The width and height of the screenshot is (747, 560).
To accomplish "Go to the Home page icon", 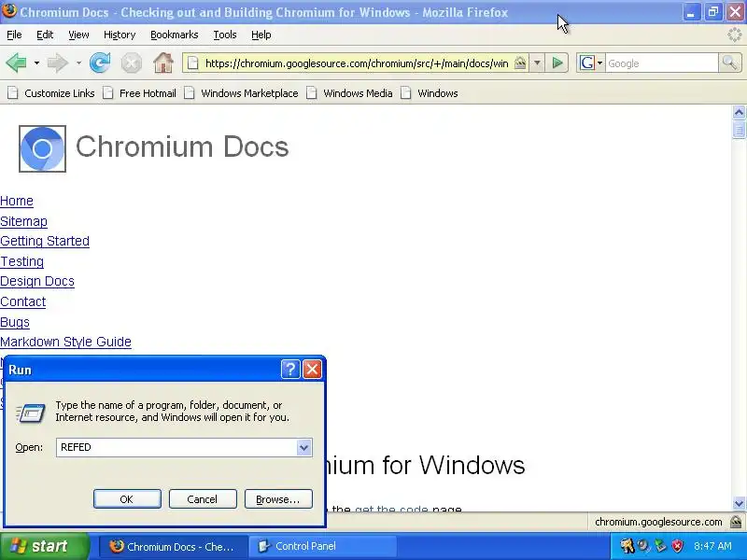I will click(162, 63).
